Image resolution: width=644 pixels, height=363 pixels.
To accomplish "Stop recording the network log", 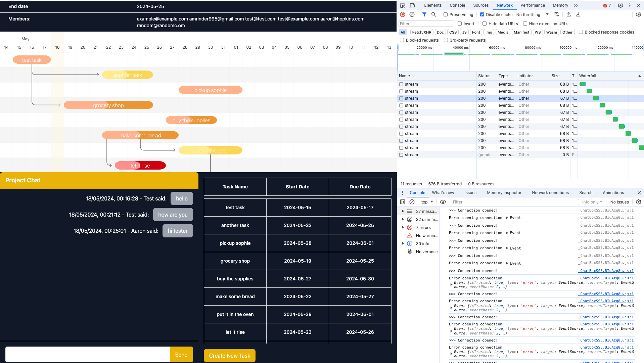I will [x=402, y=14].
